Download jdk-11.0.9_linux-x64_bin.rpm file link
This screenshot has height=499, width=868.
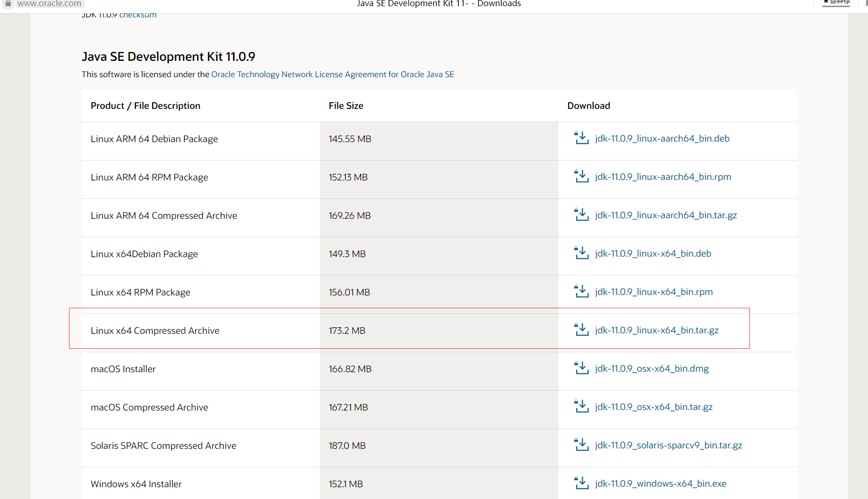(x=654, y=292)
